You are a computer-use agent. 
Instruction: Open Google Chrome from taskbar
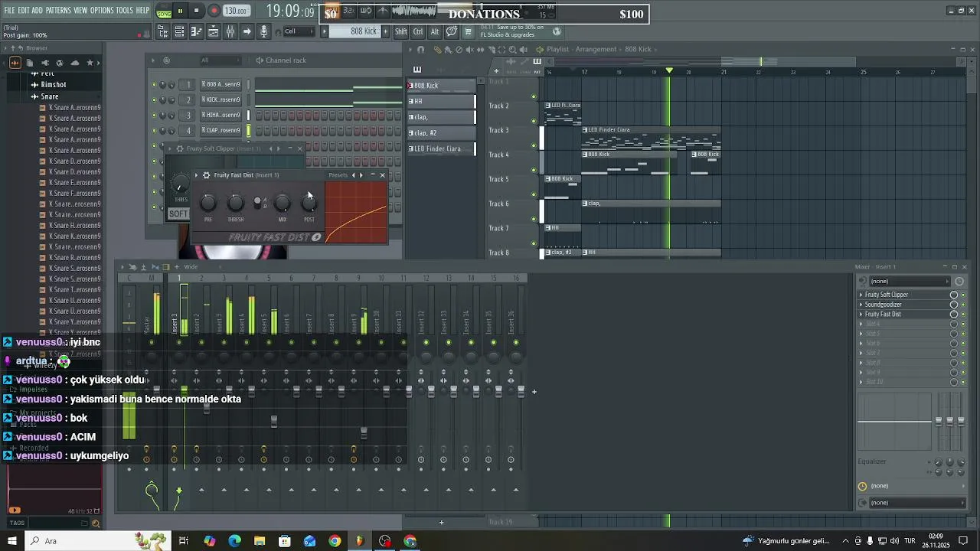click(x=335, y=541)
